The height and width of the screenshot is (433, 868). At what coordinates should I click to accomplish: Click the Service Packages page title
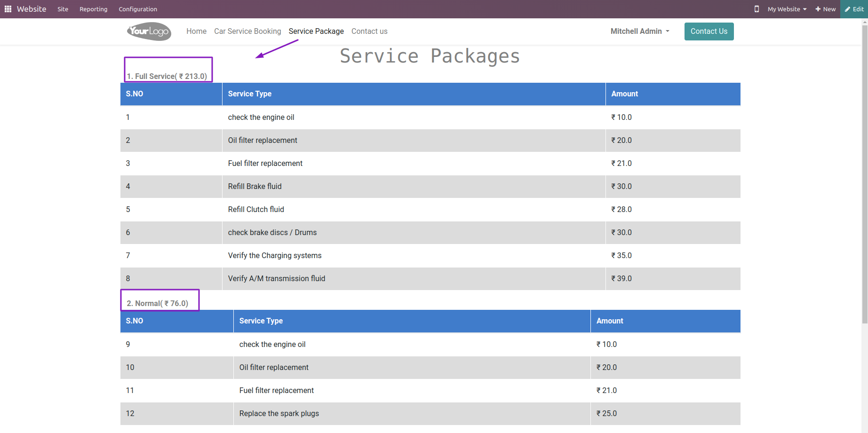(x=430, y=56)
